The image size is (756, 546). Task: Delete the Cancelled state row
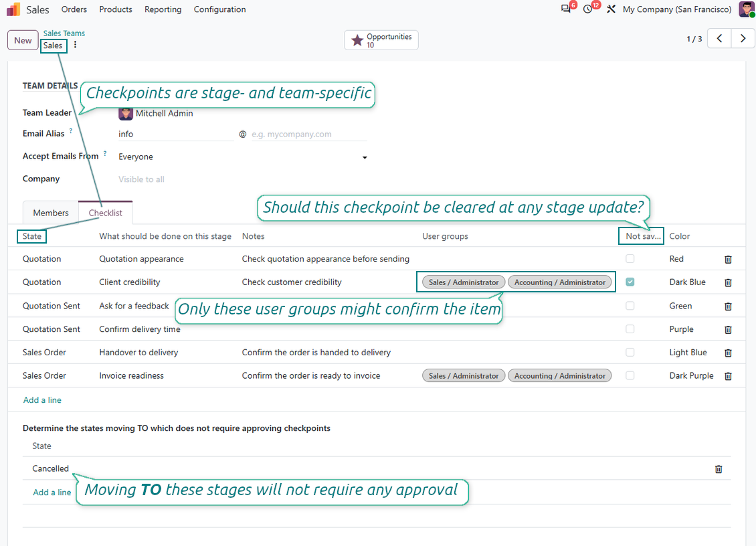click(x=719, y=469)
